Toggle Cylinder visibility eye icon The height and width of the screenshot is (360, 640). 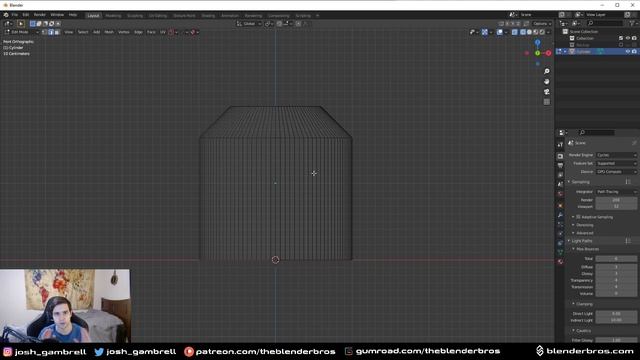[x=628, y=51]
